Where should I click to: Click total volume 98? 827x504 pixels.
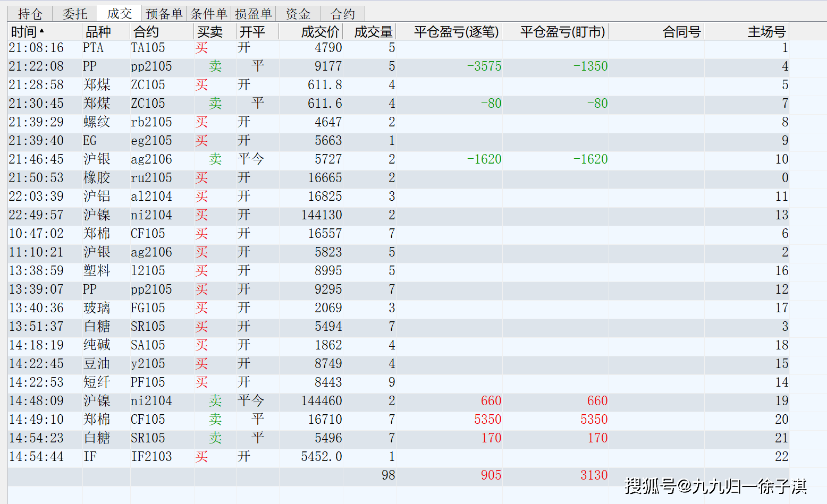pyautogui.click(x=389, y=475)
